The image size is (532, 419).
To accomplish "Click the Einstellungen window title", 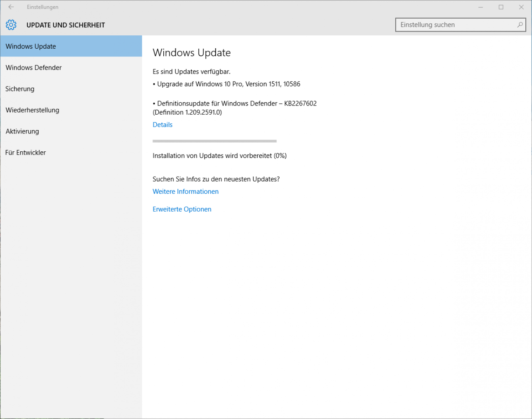I will pos(42,7).
